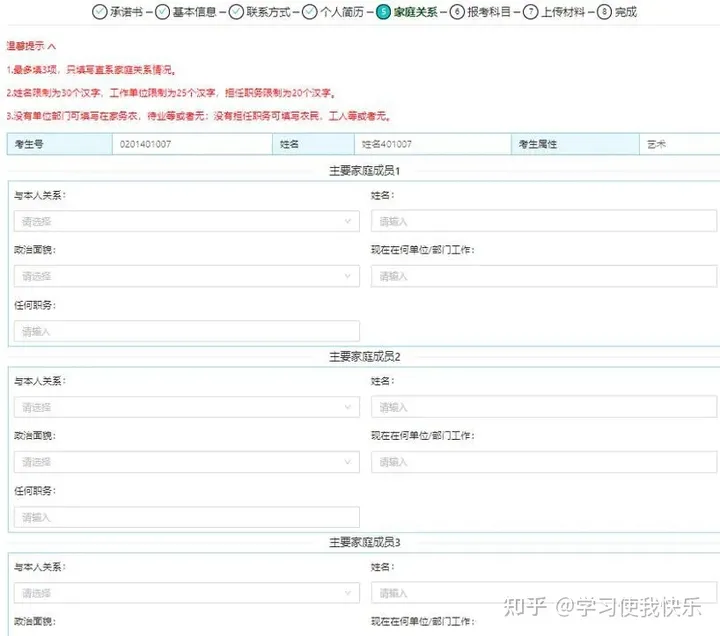
Task: Click the name value 姓名401007
Action: tap(387, 144)
